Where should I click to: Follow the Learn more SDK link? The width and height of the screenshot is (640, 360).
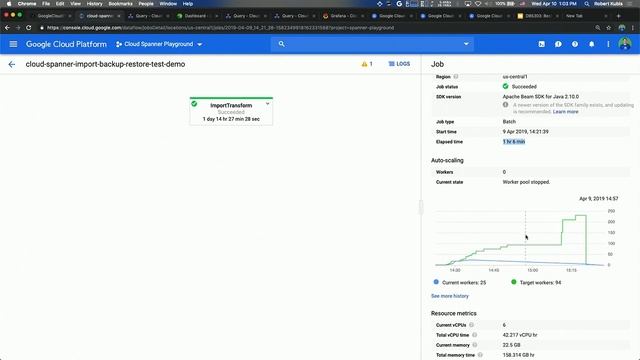[565, 111]
